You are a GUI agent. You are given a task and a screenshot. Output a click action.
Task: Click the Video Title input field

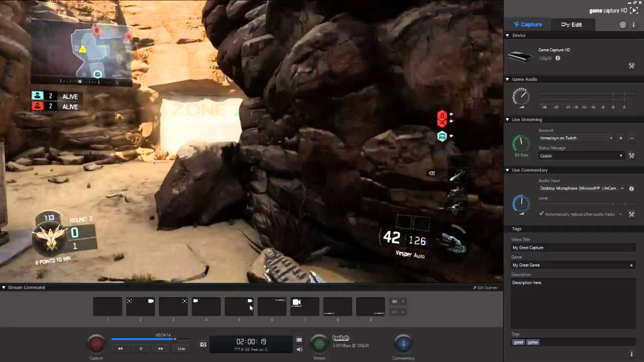click(x=573, y=247)
